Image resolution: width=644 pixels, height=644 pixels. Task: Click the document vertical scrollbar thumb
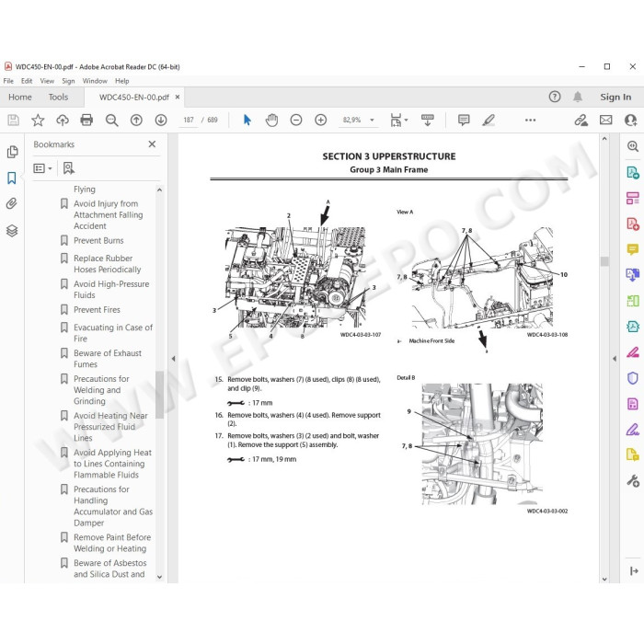(604, 261)
